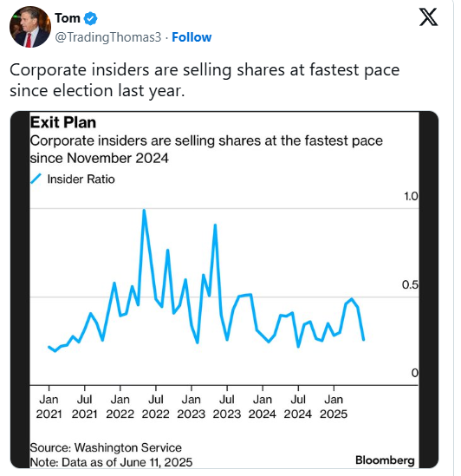Click the 1.0 y-axis value label
461x476 pixels.
[x=411, y=197]
